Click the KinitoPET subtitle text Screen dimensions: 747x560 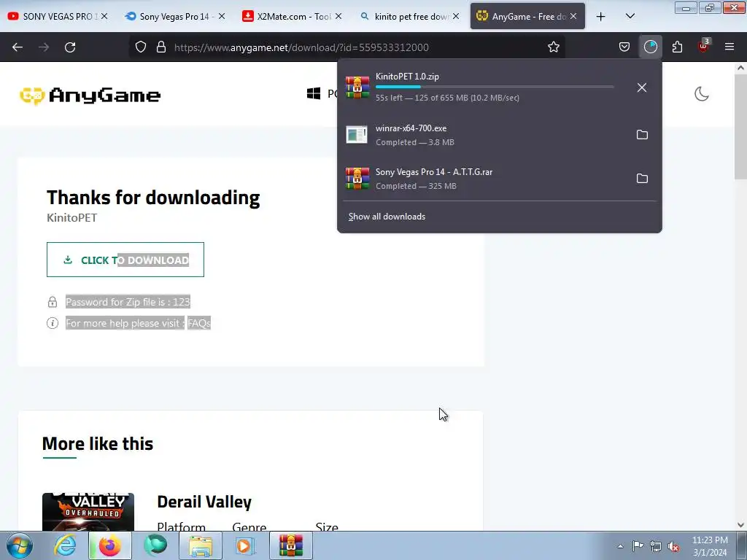[72, 217]
